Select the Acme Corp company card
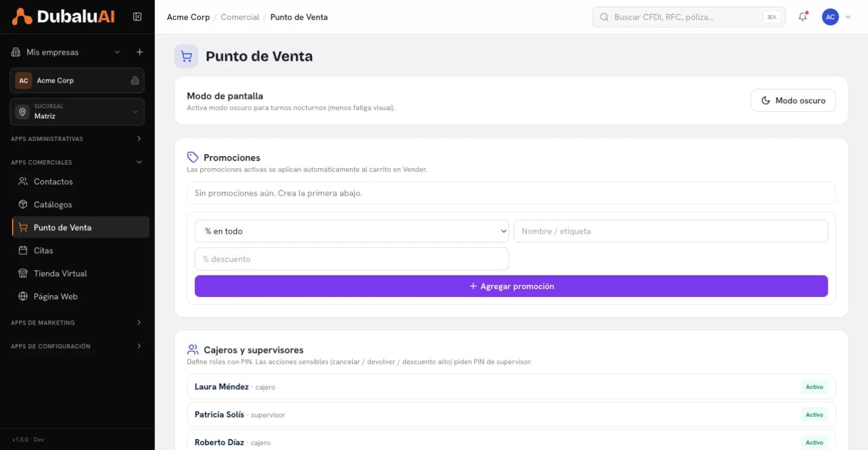Viewport: 868px width, 450px height. tap(77, 81)
